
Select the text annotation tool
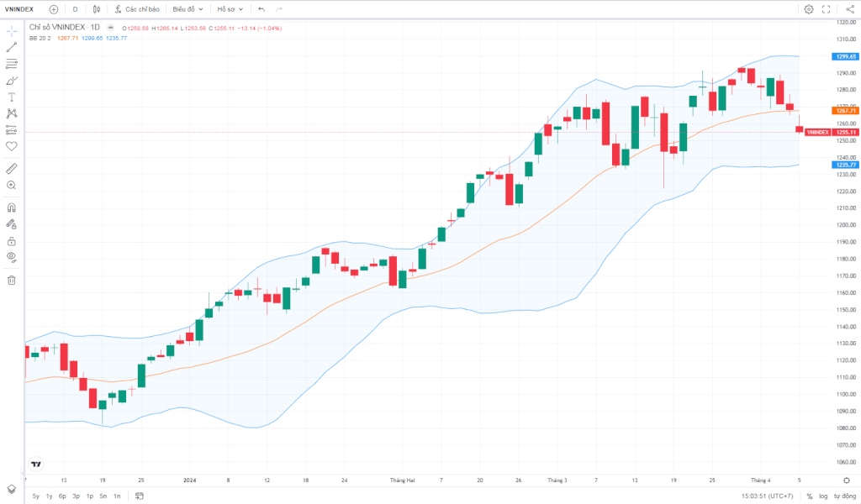(x=12, y=97)
